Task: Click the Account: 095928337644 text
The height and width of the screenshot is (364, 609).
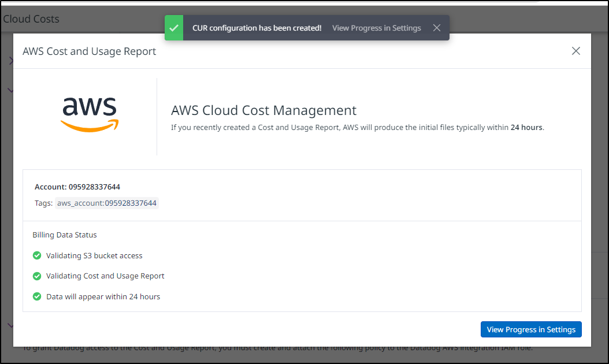Action: (77, 187)
